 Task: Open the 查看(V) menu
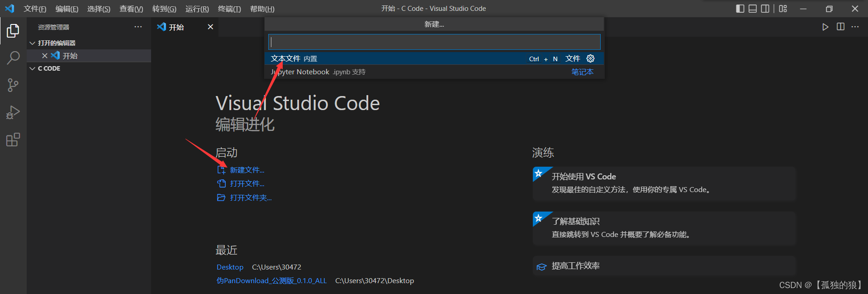131,9
